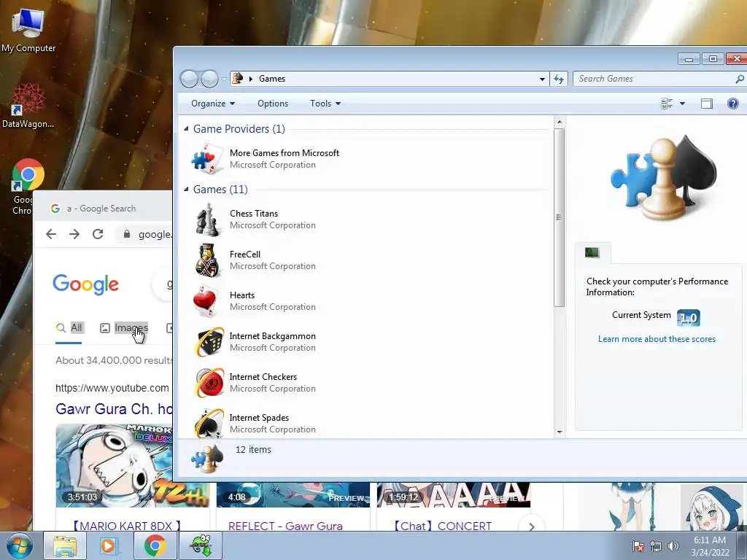
Task: Open REFLECT - Gawr Gura video link
Action: tap(285, 526)
